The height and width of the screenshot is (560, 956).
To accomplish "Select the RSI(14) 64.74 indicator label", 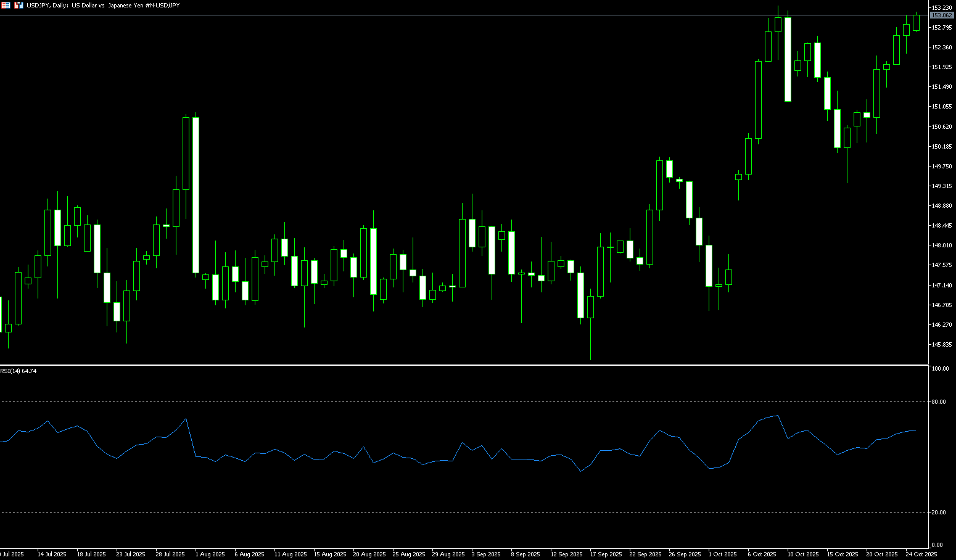I will point(19,371).
